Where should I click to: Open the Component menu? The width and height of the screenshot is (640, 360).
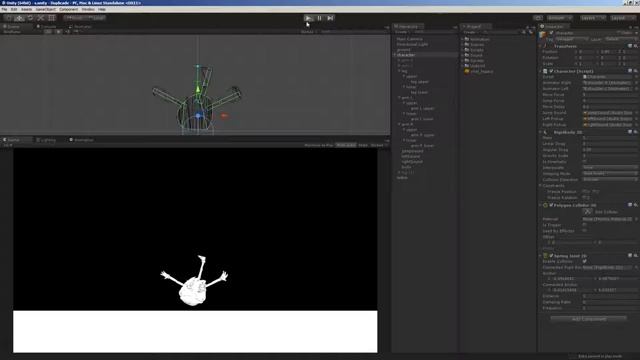pos(69,9)
